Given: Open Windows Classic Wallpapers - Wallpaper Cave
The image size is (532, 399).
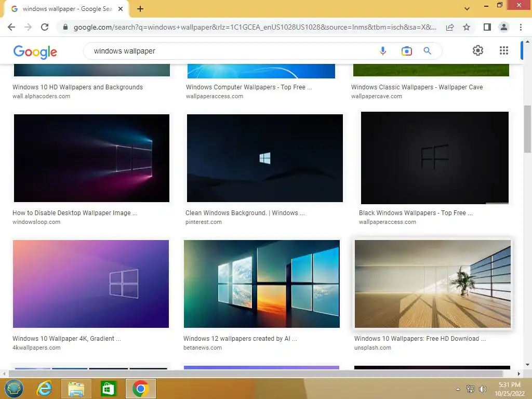Looking at the screenshot, I should pyautogui.click(x=417, y=87).
